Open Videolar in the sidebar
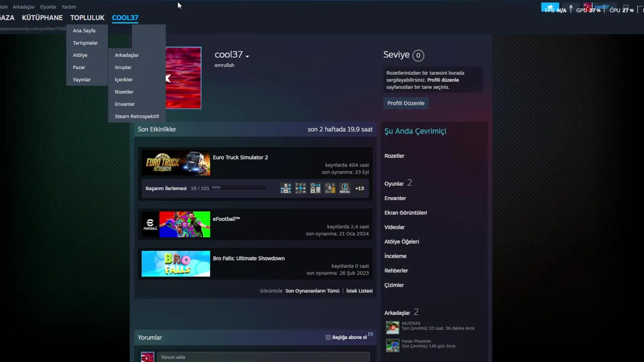The height and width of the screenshot is (362, 644). [x=394, y=227]
